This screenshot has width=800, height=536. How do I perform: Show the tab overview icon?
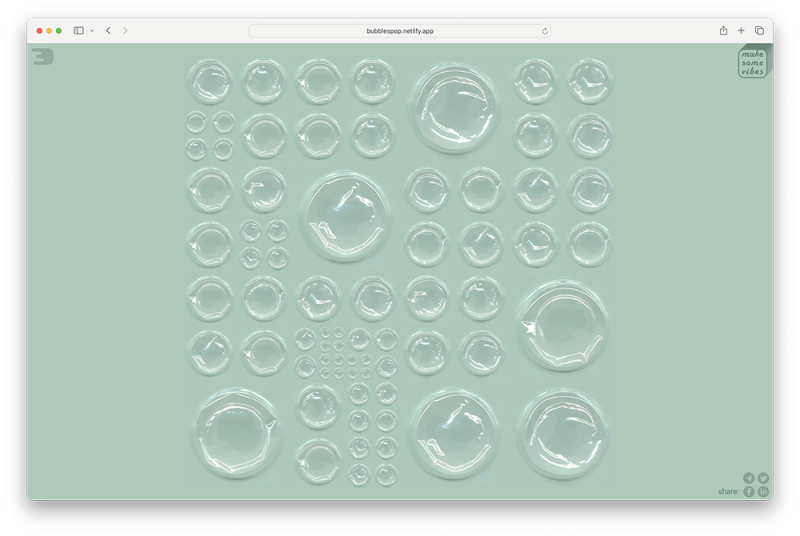pos(759,31)
